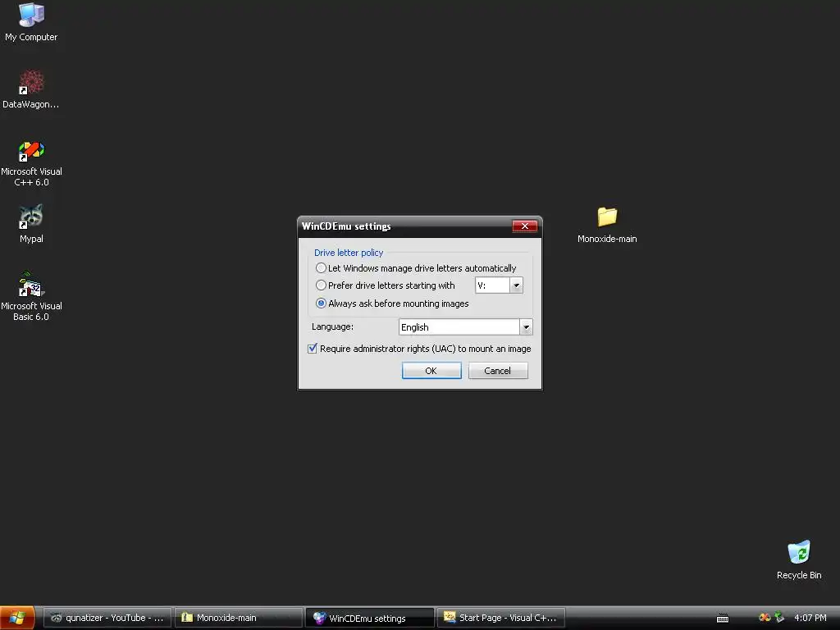The height and width of the screenshot is (630, 840).
Task: Open the Windows Start button
Action: coord(18,618)
